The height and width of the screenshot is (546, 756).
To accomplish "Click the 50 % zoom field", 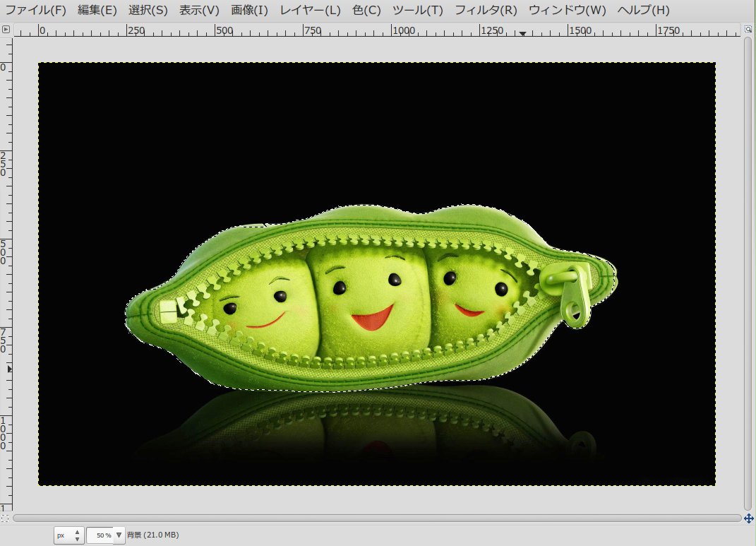I will click(x=100, y=535).
